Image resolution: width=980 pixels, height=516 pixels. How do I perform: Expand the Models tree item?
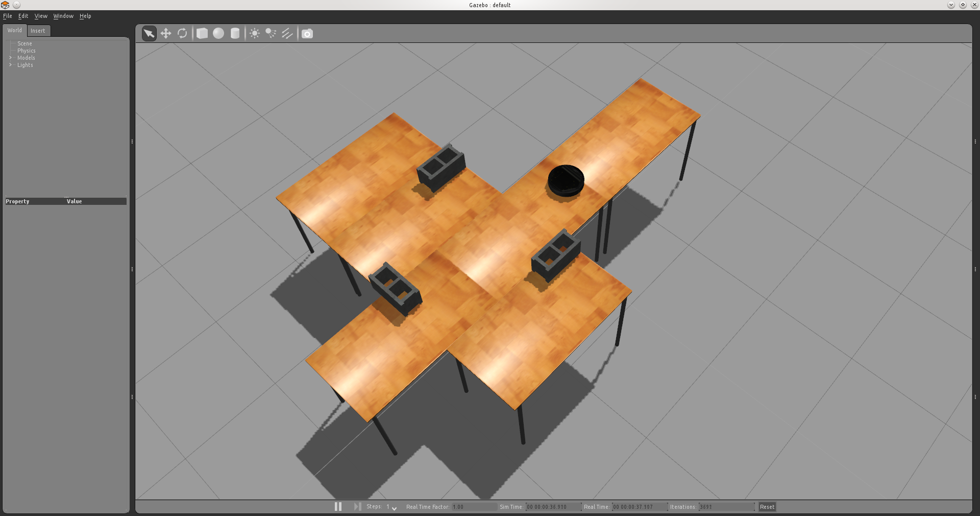[10, 58]
